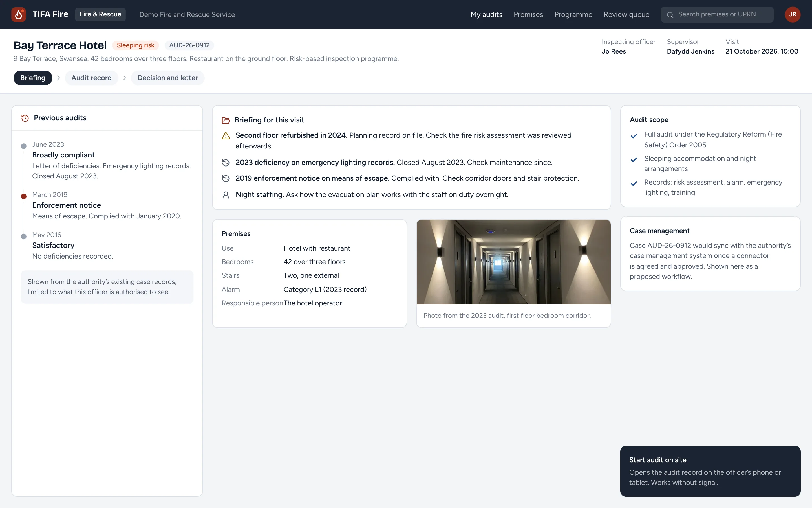This screenshot has width=812, height=508.
Task: Select the Briefing step tab
Action: (x=33, y=78)
